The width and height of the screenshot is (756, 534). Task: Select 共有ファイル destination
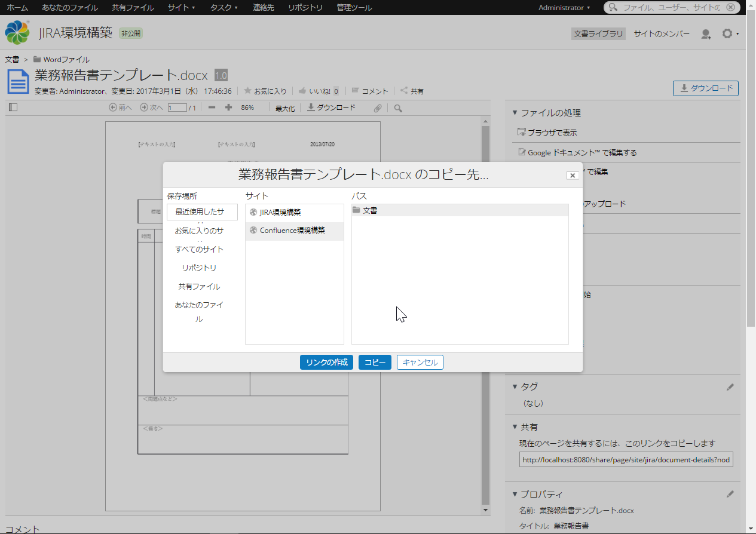tap(199, 286)
